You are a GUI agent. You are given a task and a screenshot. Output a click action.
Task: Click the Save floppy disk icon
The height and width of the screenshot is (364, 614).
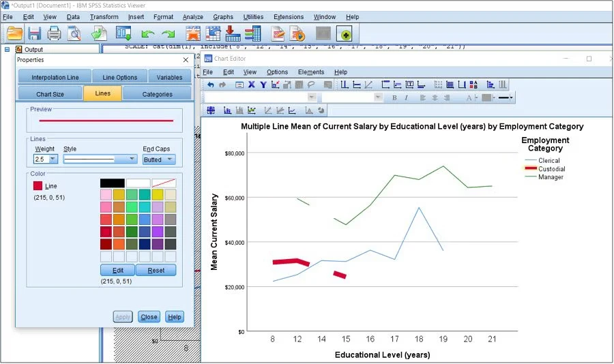coord(34,33)
